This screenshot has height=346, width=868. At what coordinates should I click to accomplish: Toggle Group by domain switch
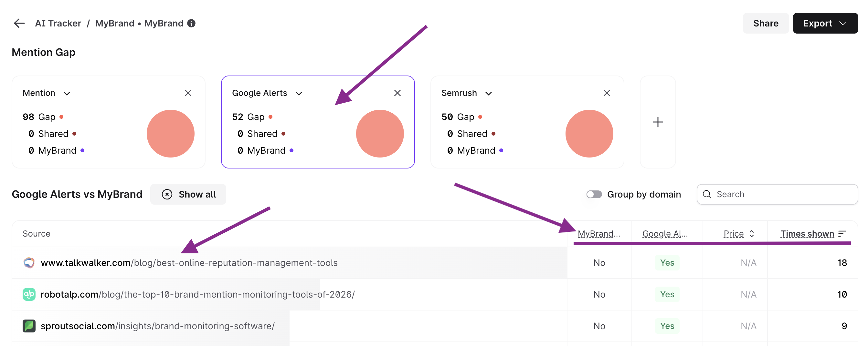[594, 194]
